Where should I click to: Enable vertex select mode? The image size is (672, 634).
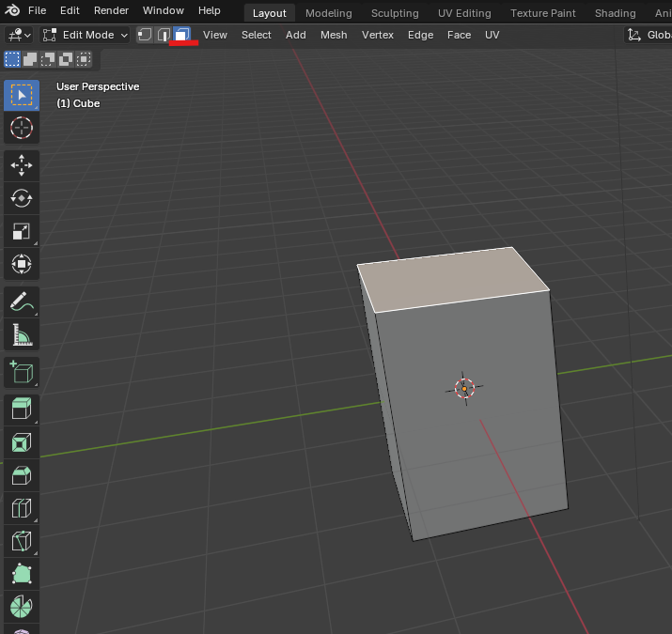(145, 35)
